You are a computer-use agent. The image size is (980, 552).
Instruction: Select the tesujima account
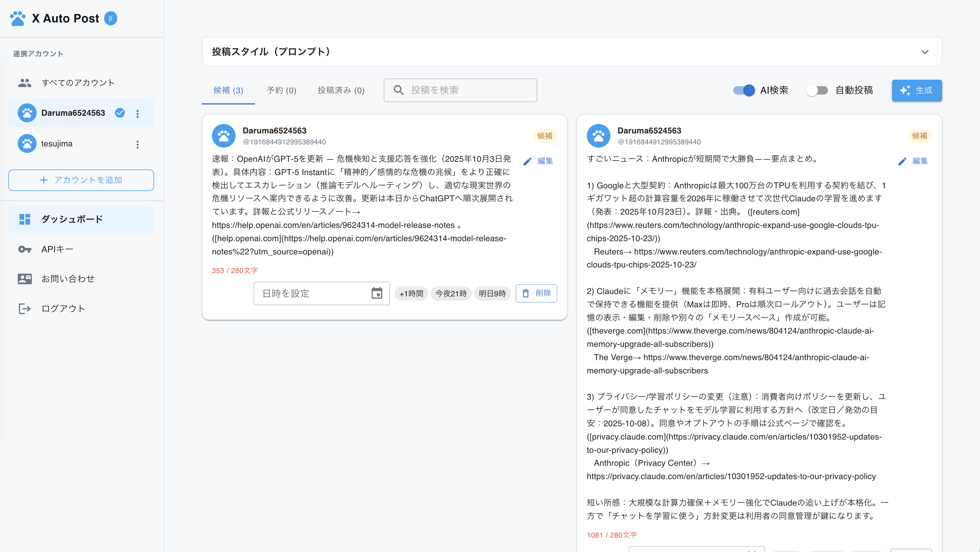coord(81,144)
